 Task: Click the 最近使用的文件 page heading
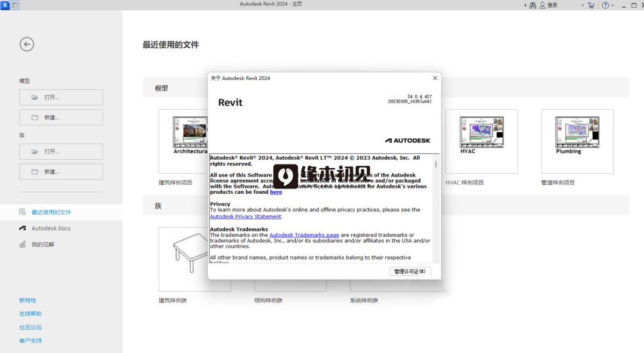click(171, 45)
